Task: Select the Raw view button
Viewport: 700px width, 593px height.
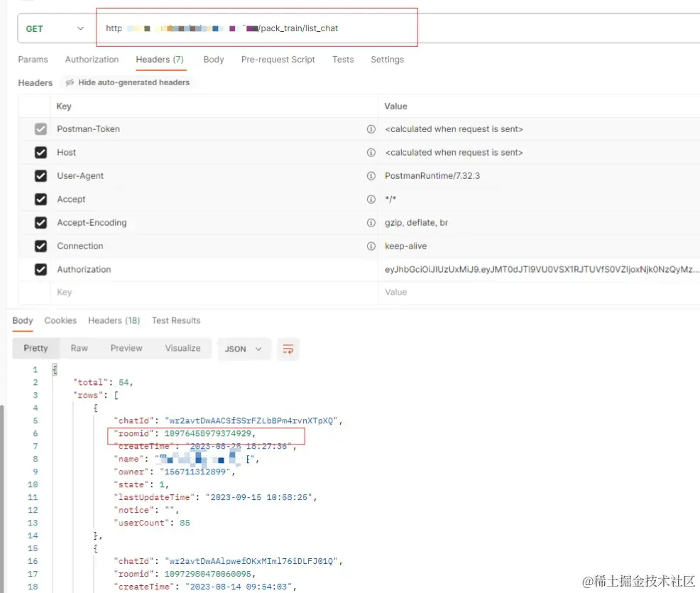Action: (79, 348)
